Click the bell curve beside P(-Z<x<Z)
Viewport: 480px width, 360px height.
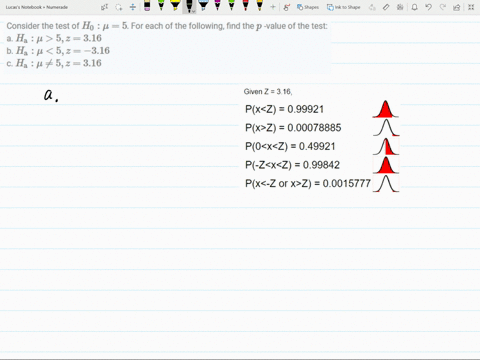point(386,165)
